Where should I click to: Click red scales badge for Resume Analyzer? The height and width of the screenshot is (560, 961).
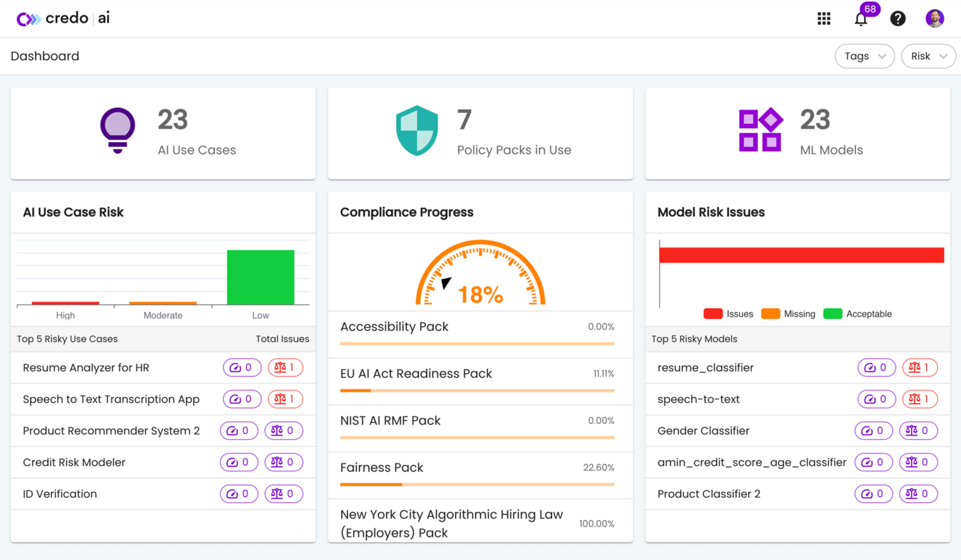point(285,368)
